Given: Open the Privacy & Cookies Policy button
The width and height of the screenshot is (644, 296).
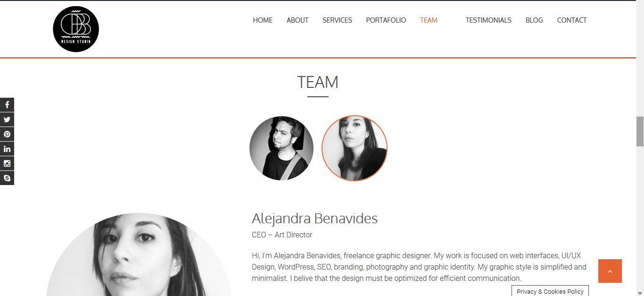Looking at the screenshot, I should click(x=550, y=291).
